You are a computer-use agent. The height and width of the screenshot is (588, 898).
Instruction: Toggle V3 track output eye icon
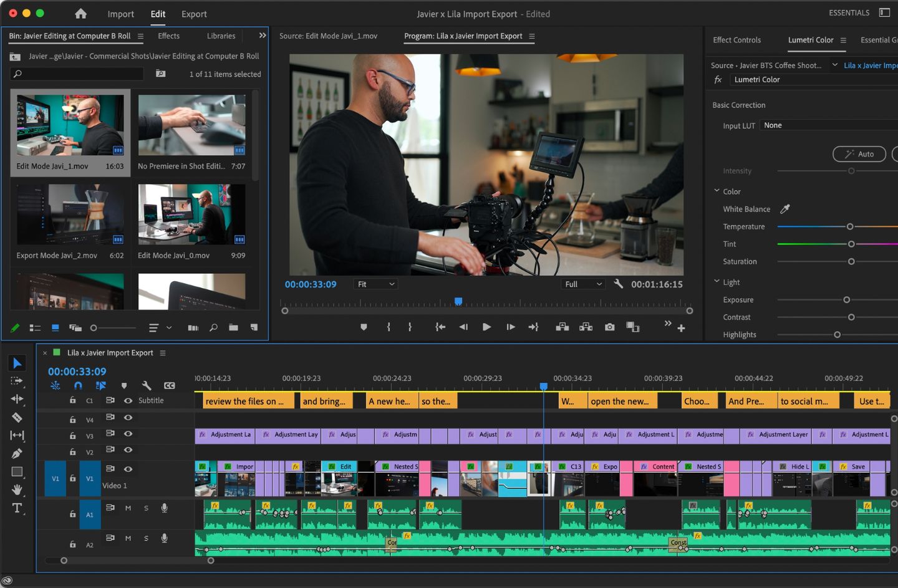coord(128,433)
